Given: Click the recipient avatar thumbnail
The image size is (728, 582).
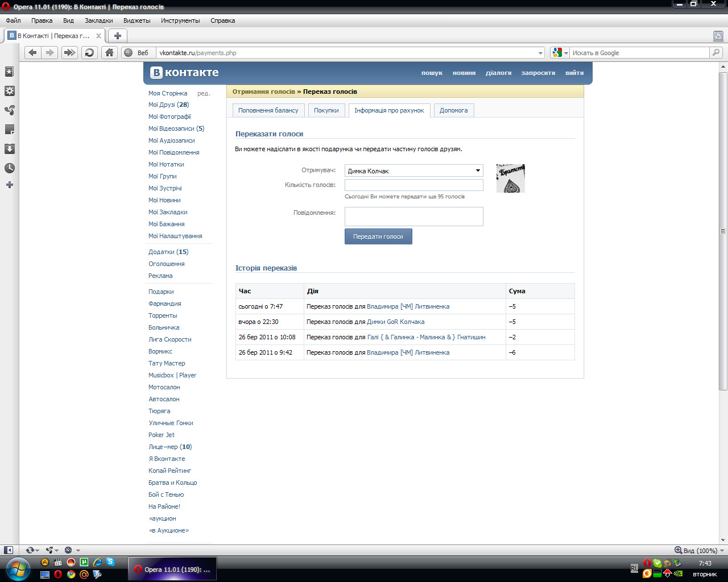Looking at the screenshot, I should [511, 178].
